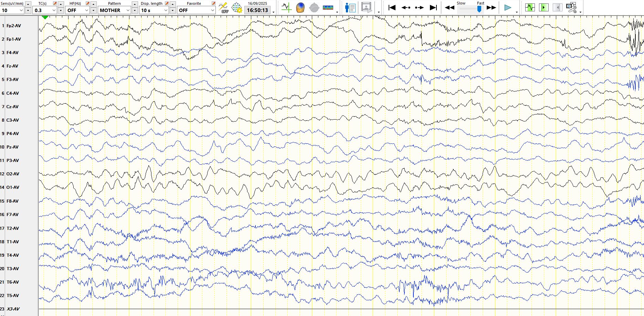This screenshot has height=316, width=644.
Task: Select the Fp2-AV channel label
Action: (x=14, y=26)
